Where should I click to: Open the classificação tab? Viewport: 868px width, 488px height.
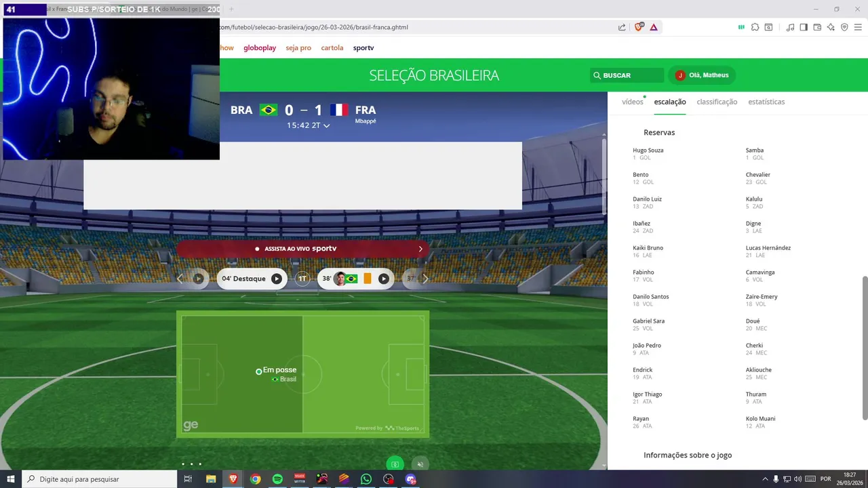pyautogui.click(x=717, y=102)
